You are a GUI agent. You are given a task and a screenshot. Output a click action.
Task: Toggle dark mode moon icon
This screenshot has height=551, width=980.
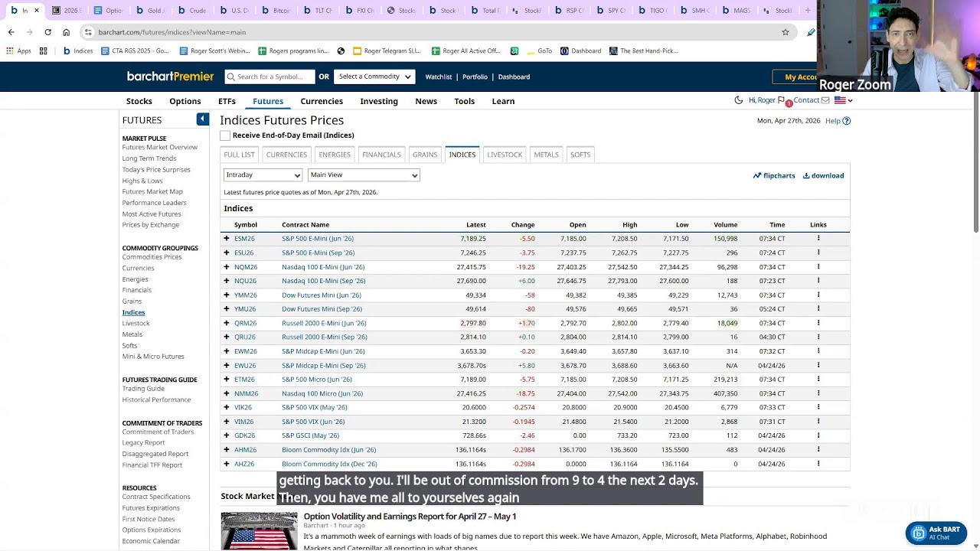click(738, 100)
